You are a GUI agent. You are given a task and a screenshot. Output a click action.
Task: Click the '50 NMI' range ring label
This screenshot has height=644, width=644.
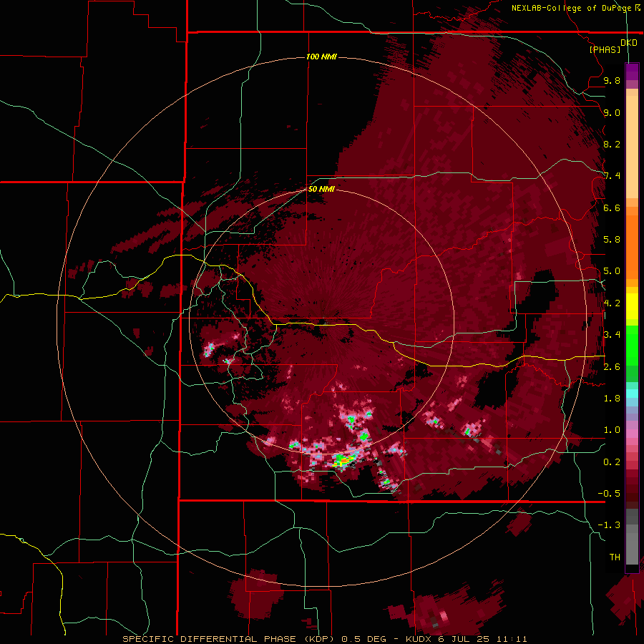click(x=321, y=189)
